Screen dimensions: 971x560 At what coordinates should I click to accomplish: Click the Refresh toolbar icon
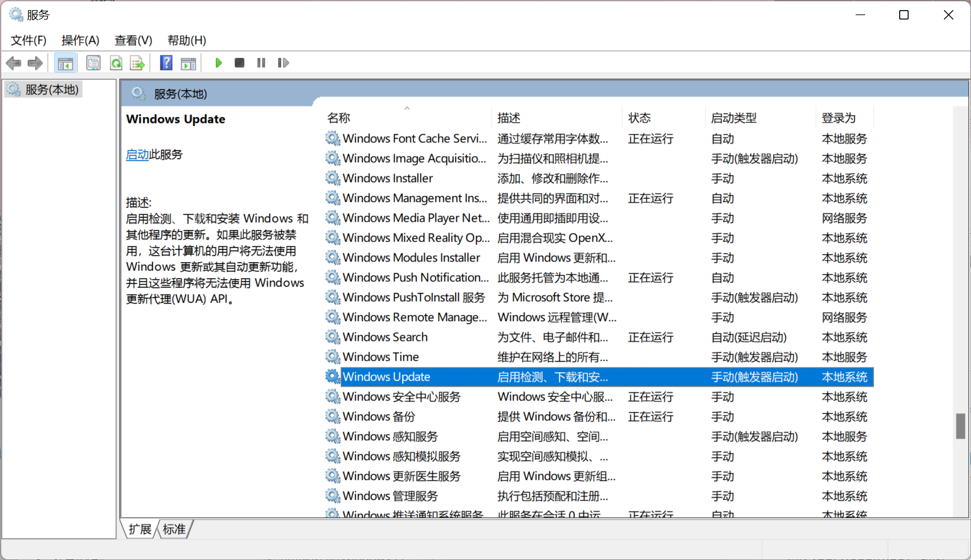pos(116,63)
